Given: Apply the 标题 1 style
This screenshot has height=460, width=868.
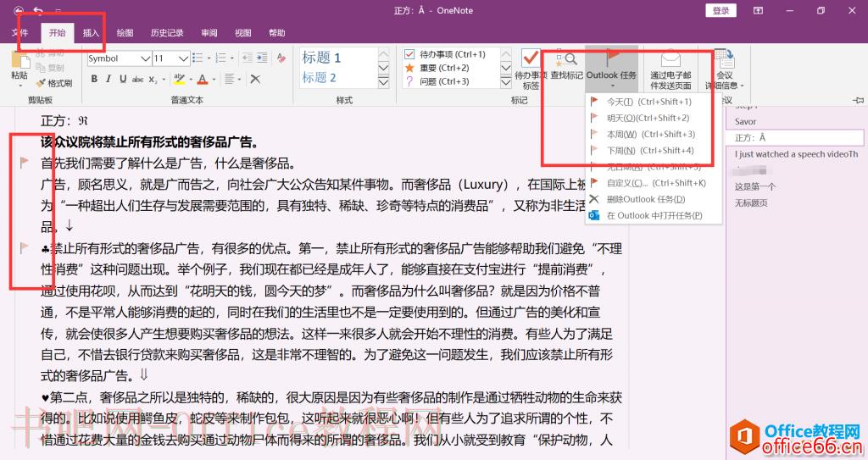Looking at the screenshot, I should tap(321, 58).
